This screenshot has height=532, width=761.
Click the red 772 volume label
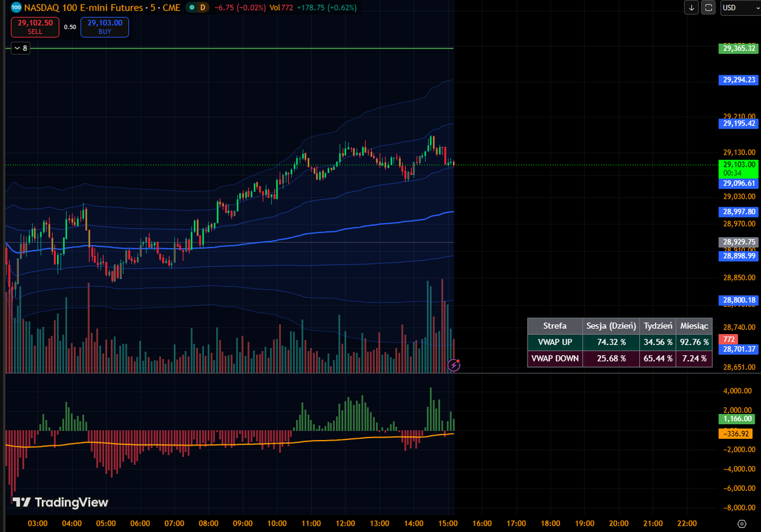[727, 340]
